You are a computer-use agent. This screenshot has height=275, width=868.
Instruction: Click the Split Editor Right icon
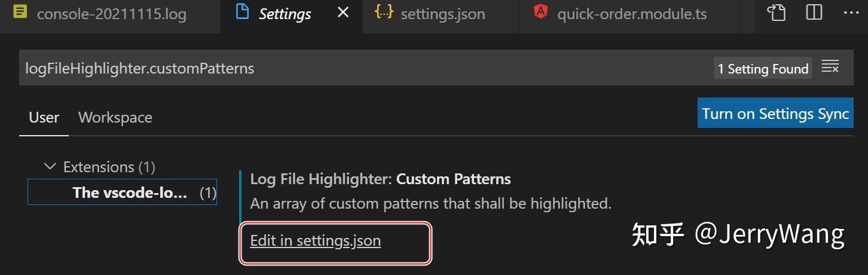coord(814,13)
